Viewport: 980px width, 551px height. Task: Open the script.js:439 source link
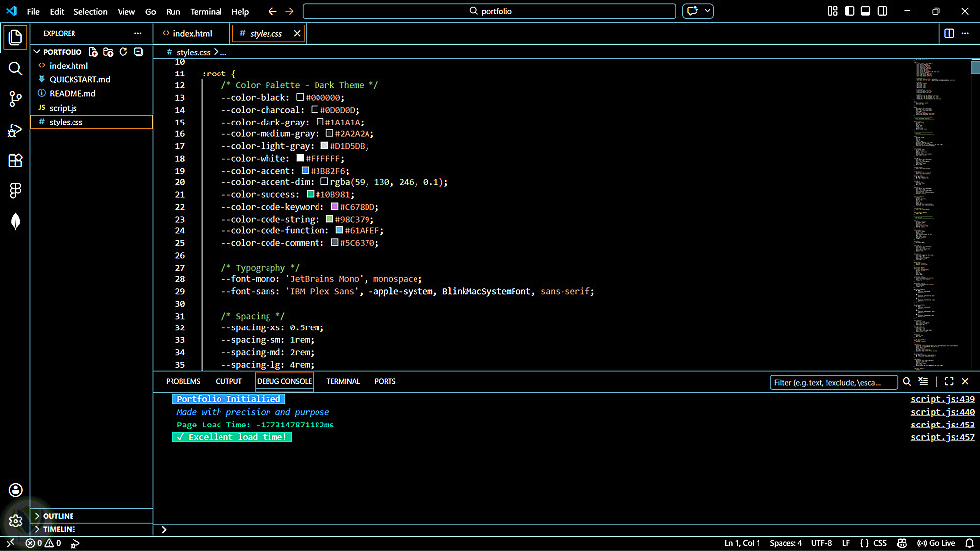942,399
